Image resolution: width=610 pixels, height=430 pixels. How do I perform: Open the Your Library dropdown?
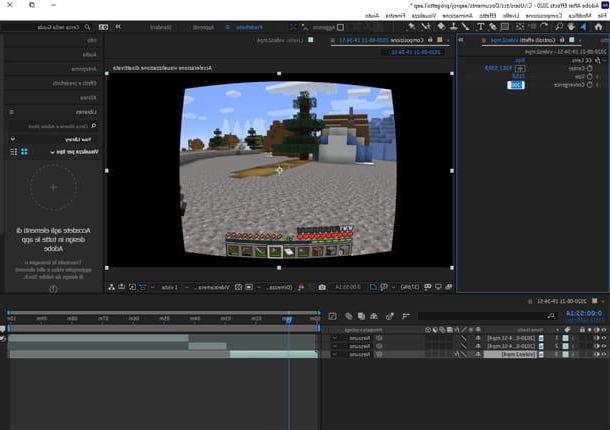[52, 139]
